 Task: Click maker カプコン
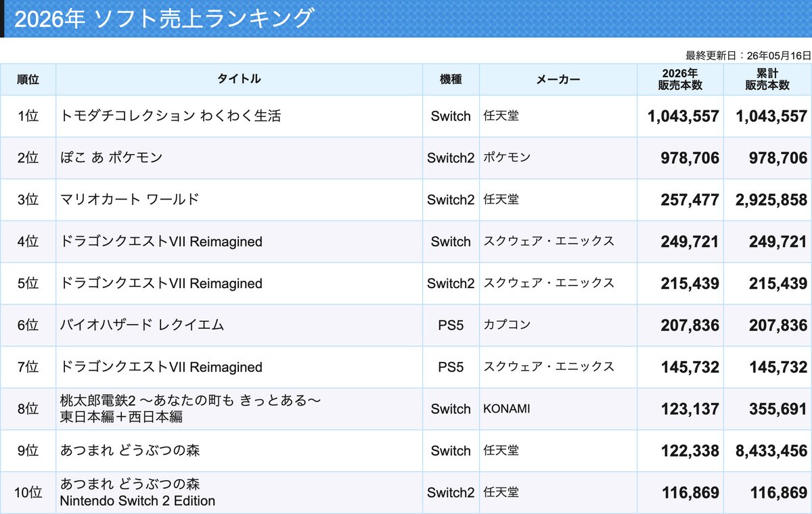coord(507,325)
